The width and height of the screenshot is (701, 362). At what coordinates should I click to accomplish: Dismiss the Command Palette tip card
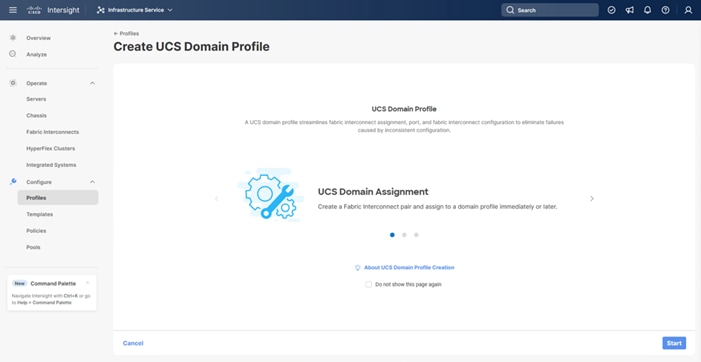[x=88, y=282]
